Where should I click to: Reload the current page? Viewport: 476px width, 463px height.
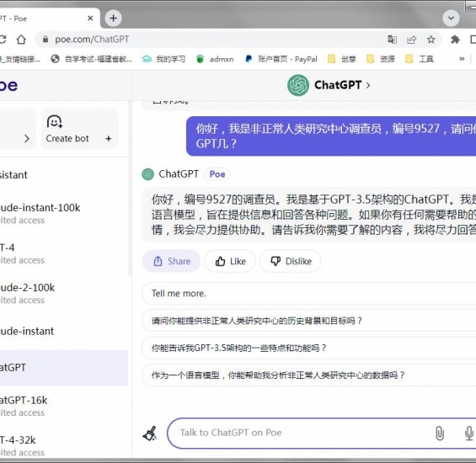coord(3,40)
